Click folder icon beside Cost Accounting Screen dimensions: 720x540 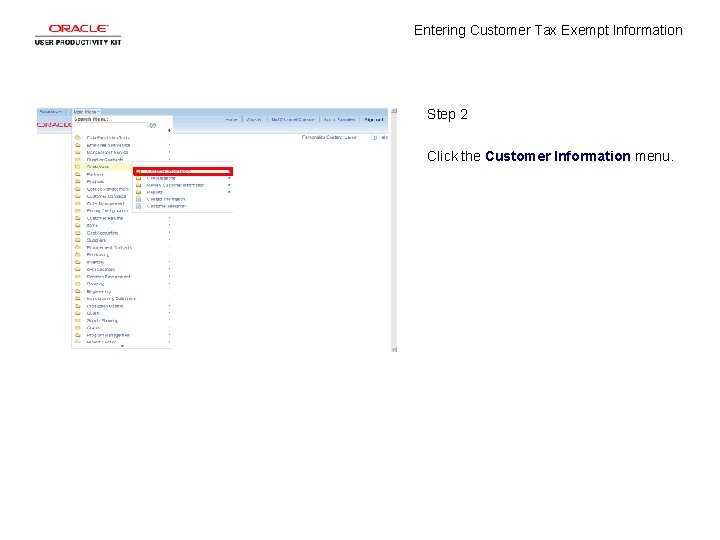(78, 233)
